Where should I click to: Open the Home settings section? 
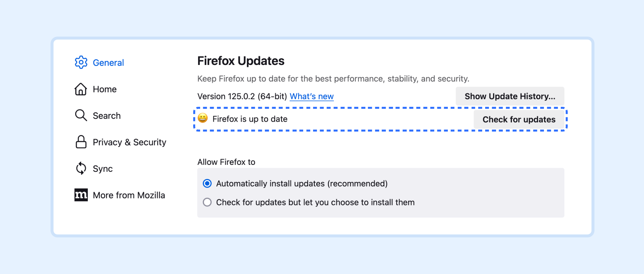click(x=105, y=89)
